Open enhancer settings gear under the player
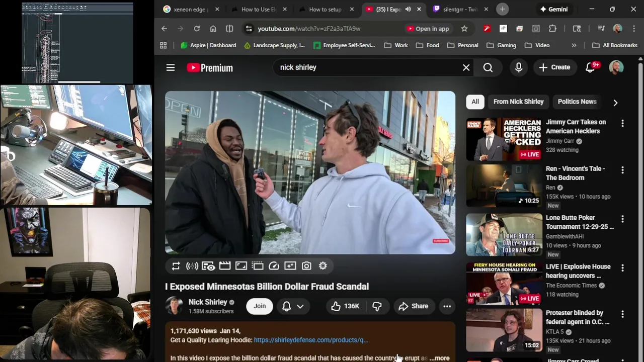This screenshot has height=362, width=644. [323, 266]
